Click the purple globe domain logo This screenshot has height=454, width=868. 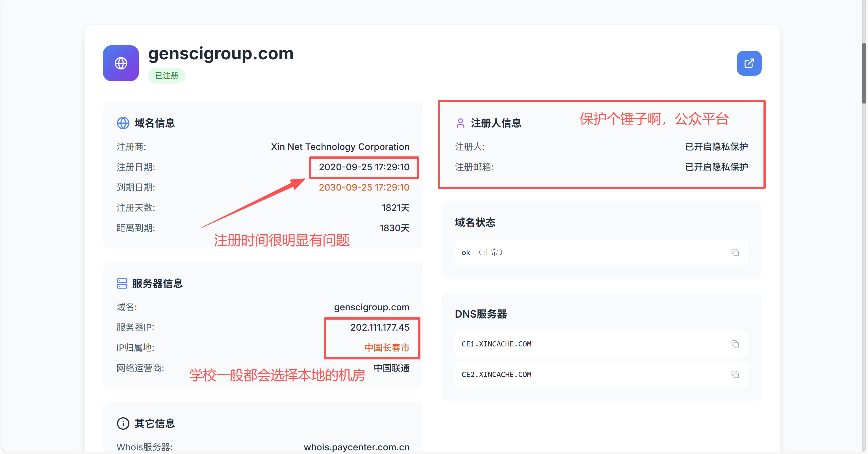[x=121, y=63]
